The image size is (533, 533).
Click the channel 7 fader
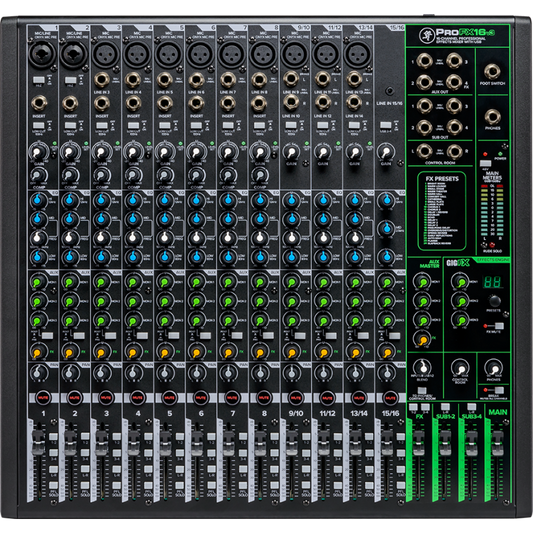coord(228,443)
